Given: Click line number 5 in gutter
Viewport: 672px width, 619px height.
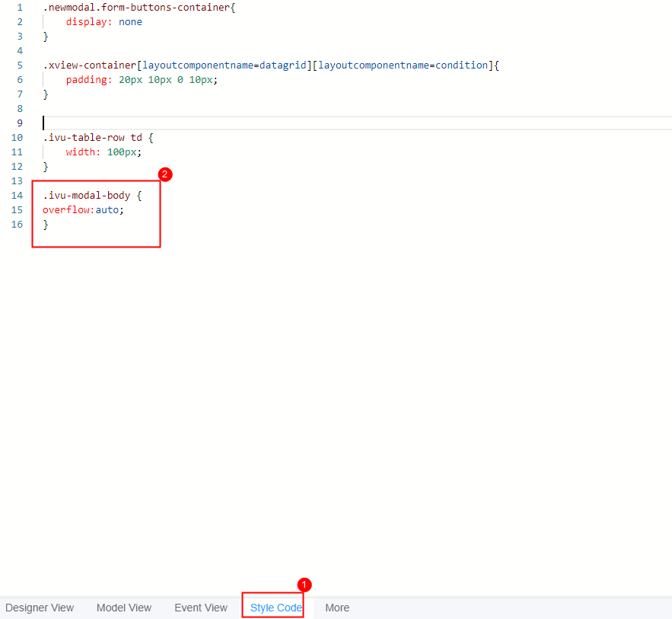Looking at the screenshot, I should point(20,65).
